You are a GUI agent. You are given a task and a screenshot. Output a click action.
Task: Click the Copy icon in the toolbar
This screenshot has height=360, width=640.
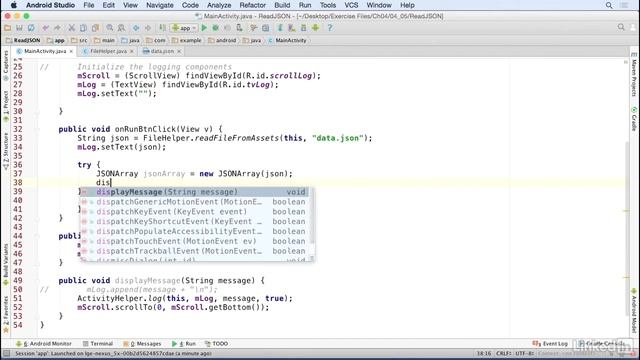(x=83, y=28)
